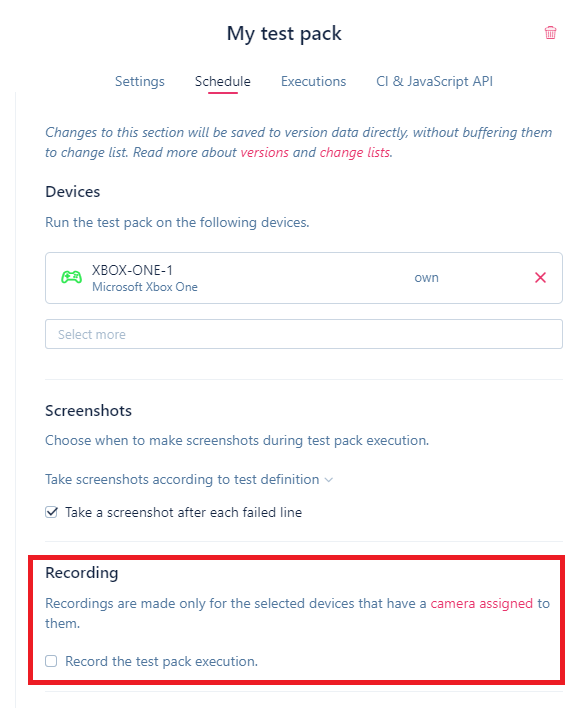Uncheck screenshot after each failed line

pyautogui.click(x=51, y=512)
